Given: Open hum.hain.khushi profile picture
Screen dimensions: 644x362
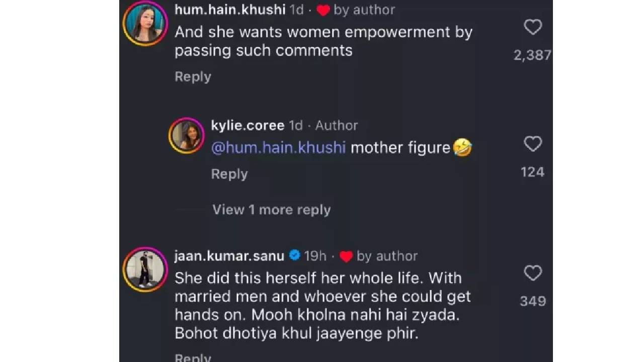Looking at the screenshot, I should click(x=145, y=24).
